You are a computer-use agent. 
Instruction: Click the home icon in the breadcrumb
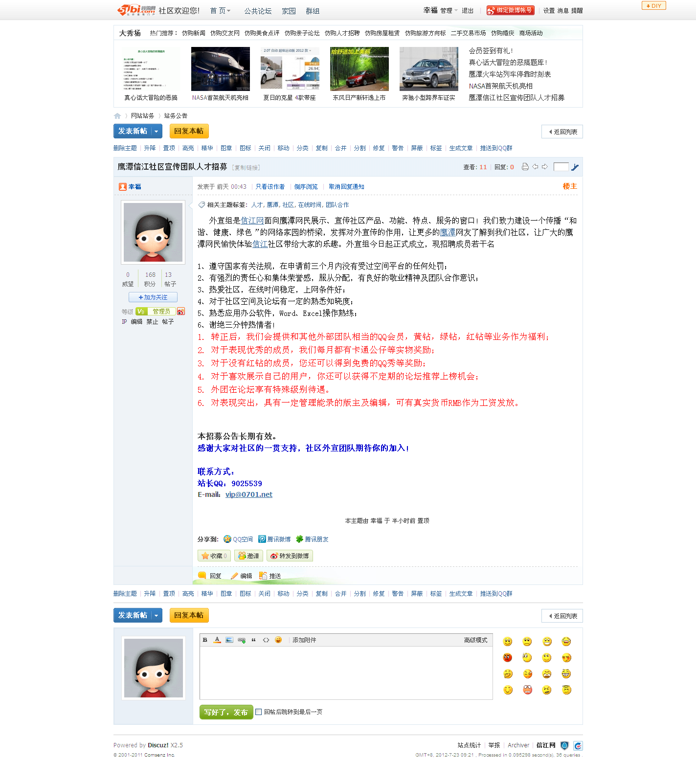pyautogui.click(x=117, y=116)
